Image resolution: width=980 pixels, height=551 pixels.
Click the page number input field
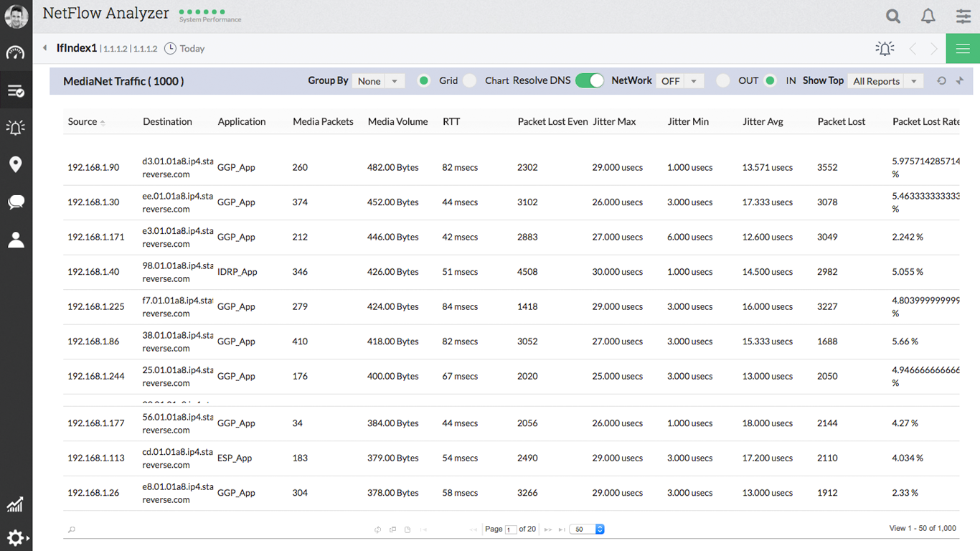coord(511,529)
